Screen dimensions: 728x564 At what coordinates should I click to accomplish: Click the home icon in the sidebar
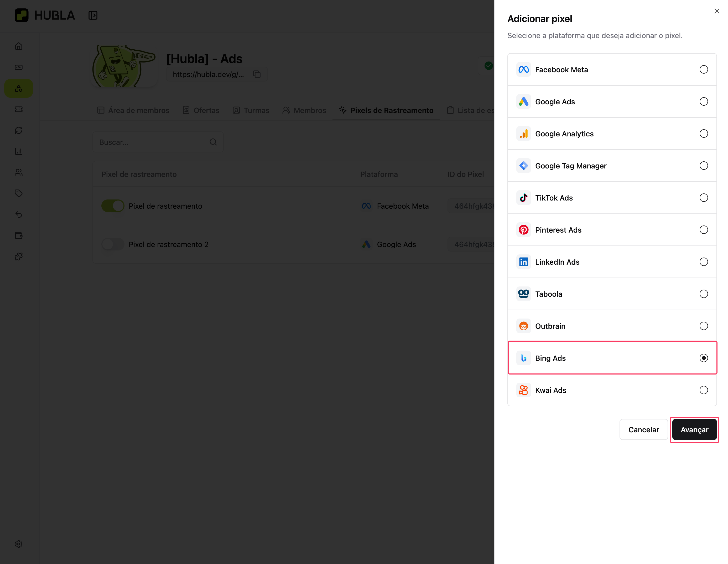click(19, 46)
